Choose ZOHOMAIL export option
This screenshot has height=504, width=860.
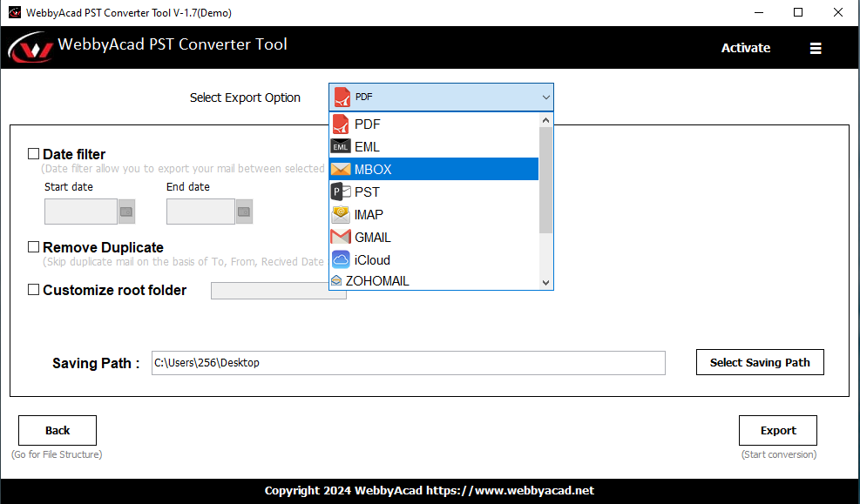coord(434,280)
